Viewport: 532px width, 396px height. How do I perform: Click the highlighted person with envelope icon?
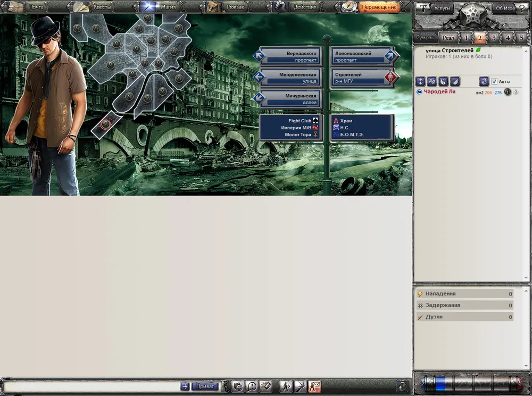(x=314, y=386)
